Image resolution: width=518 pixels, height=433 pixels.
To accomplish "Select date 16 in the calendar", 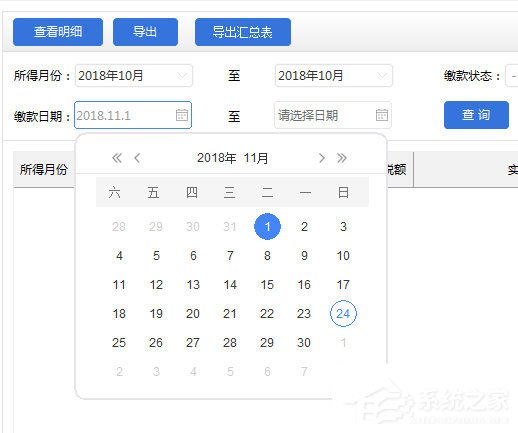I will [x=304, y=285].
